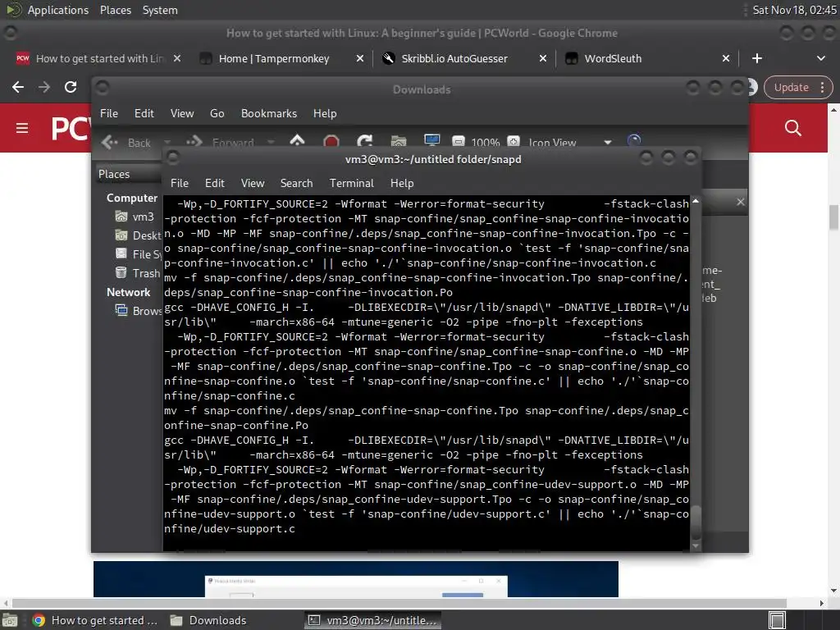Go Back in the Downloads file manager

click(126, 143)
